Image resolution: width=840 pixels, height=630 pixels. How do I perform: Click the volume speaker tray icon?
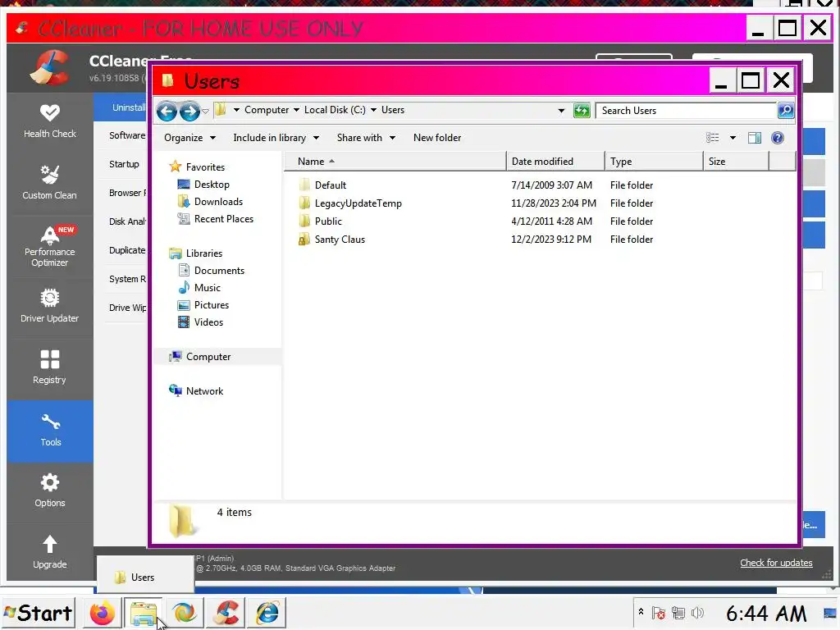coord(697,613)
